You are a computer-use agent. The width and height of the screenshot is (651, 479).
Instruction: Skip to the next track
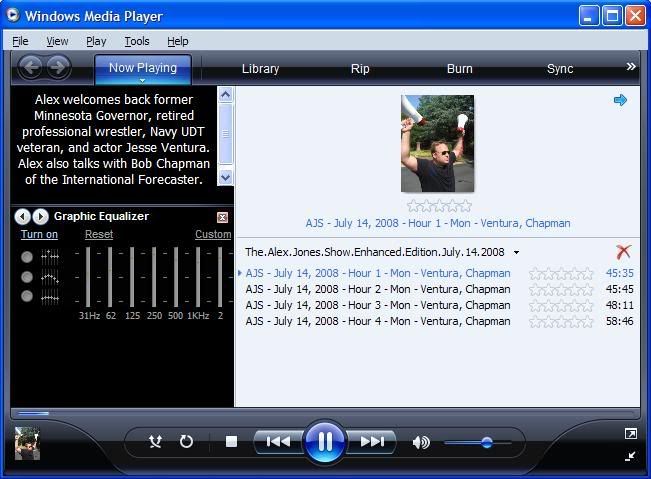[x=371, y=442]
